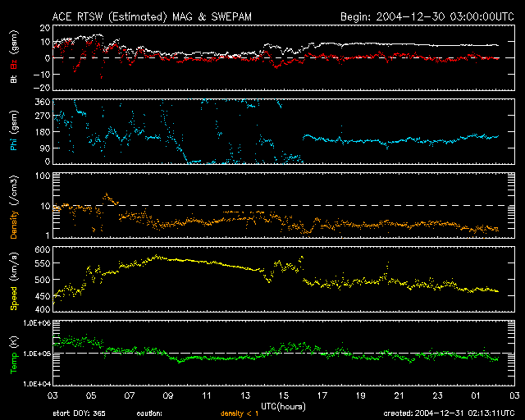Click the white "Bt" axis label
This screenshot has height=420, width=525.
pyautogui.click(x=14, y=79)
